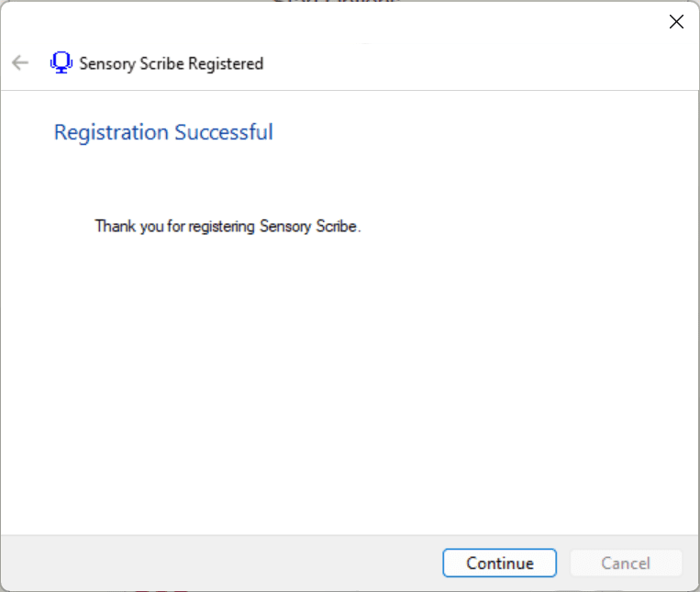700x592 pixels.
Task: Click the Sensory Scribe microphone icon
Action: [61, 63]
